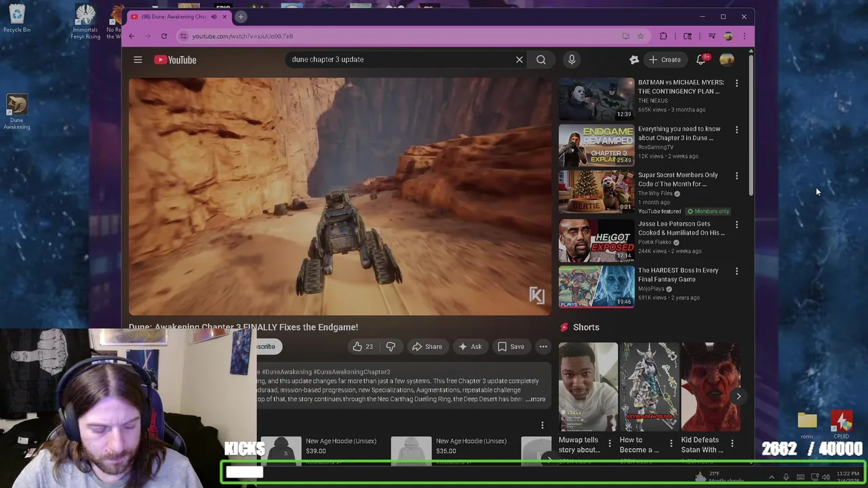Like the video with thumbs up
The height and width of the screenshot is (488, 868).
pyautogui.click(x=363, y=346)
